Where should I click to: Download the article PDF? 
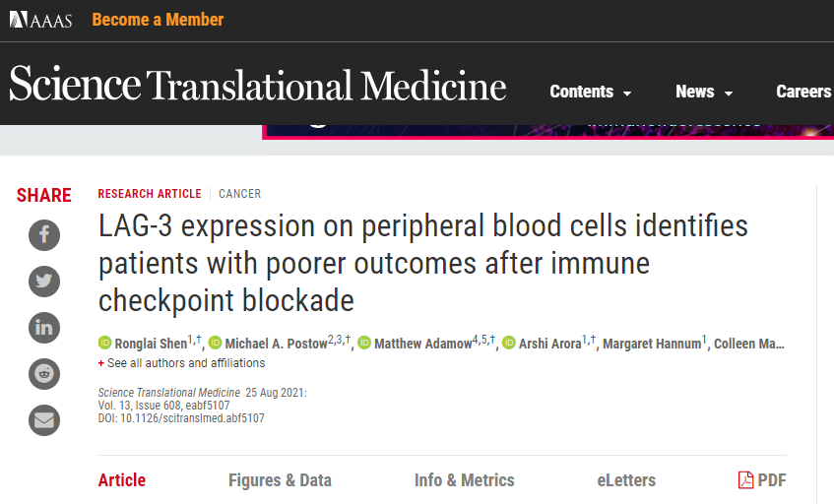pyautogui.click(x=762, y=480)
